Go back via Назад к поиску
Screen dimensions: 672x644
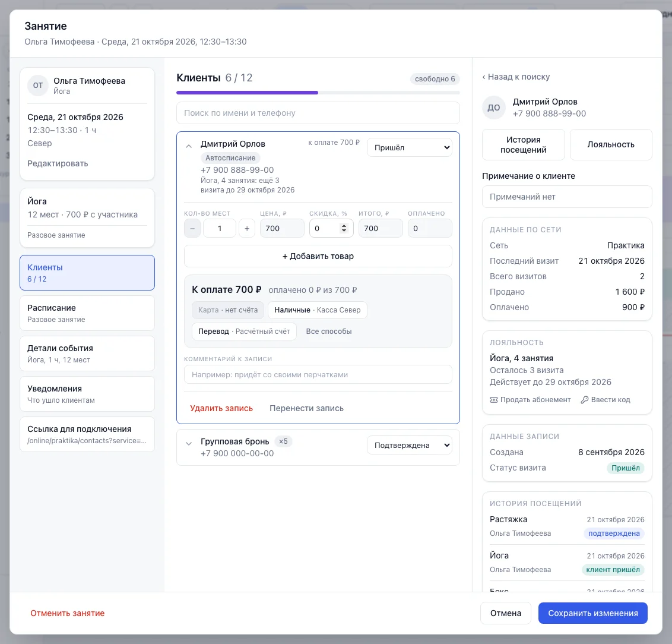pos(516,77)
